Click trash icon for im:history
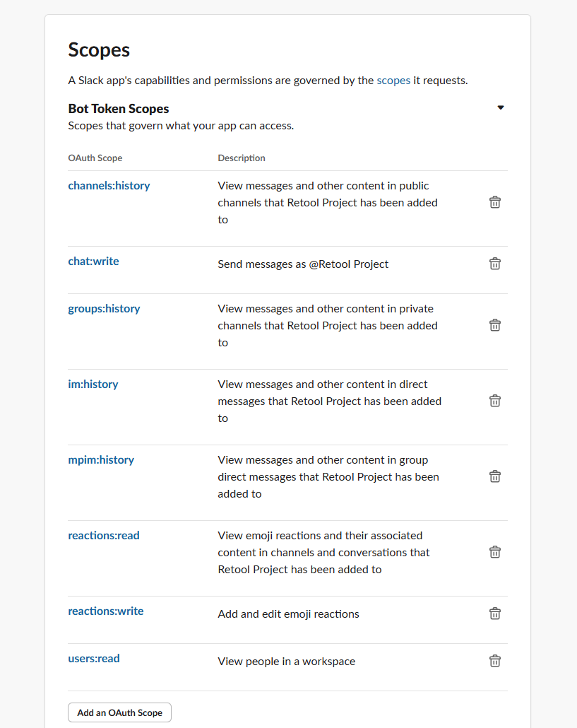This screenshot has height=728, width=577. pyautogui.click(x=495, y=401)
